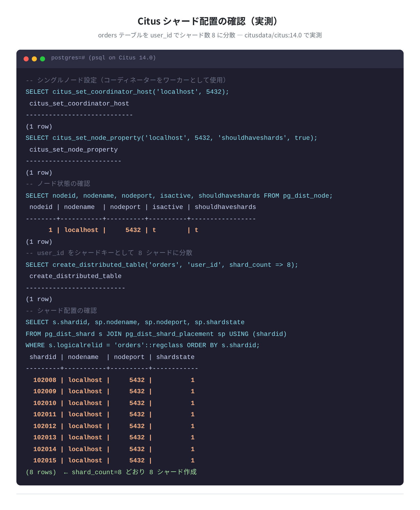Viewport: 420px width, 510px height.
Task: Click the row for shardid 102011
Action: [x=114, y=415]
